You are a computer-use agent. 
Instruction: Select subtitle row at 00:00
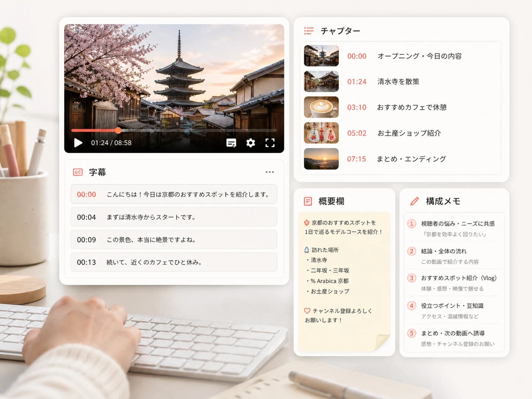coord(174,194)
